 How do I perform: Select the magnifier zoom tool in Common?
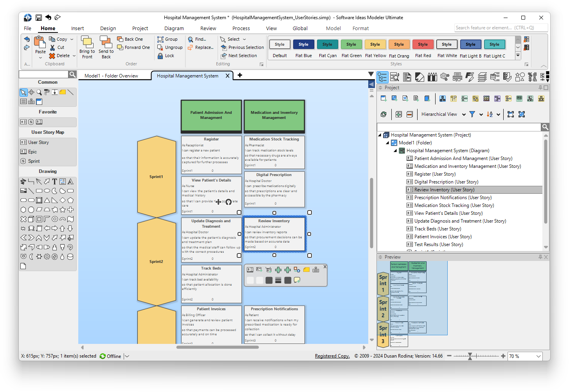(x=39, y=92)
